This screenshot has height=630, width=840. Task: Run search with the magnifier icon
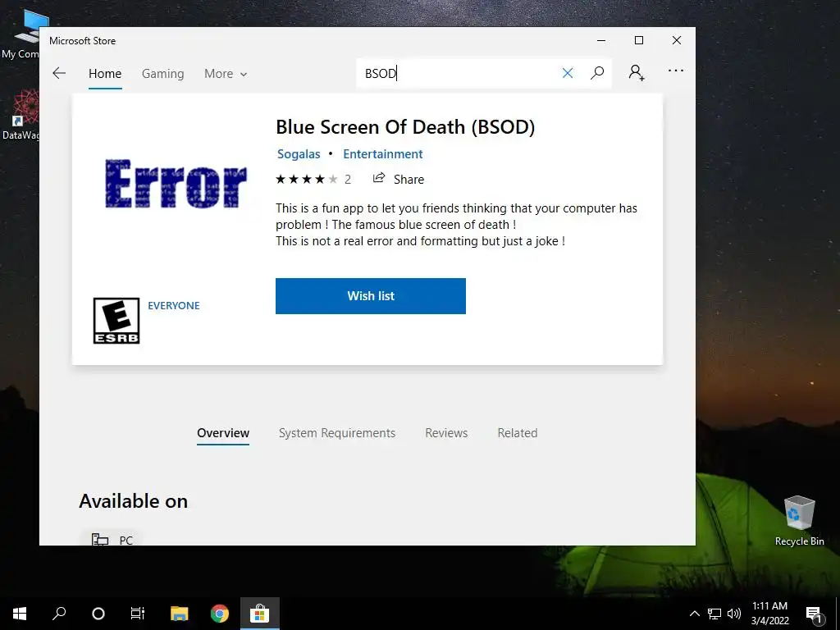tap(597, 73)
